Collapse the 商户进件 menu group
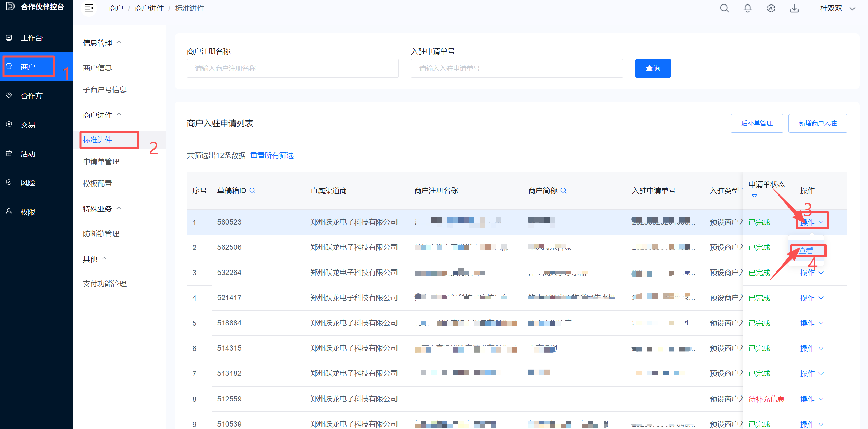868x429 pixels. coord(102,115)
